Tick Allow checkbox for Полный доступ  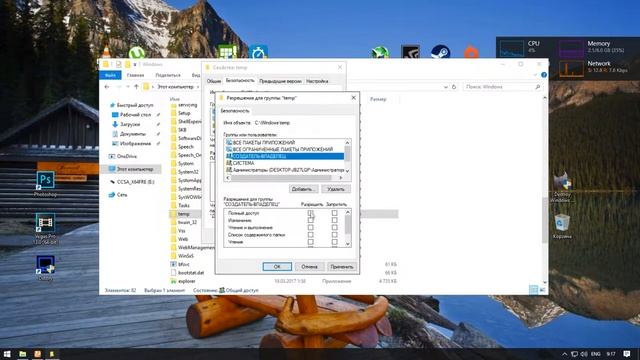310,213
